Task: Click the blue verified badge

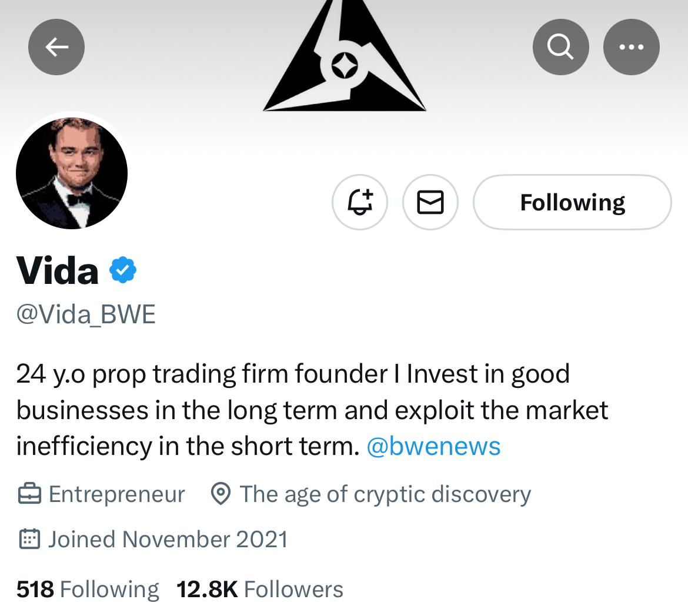Action: (123, 271)
